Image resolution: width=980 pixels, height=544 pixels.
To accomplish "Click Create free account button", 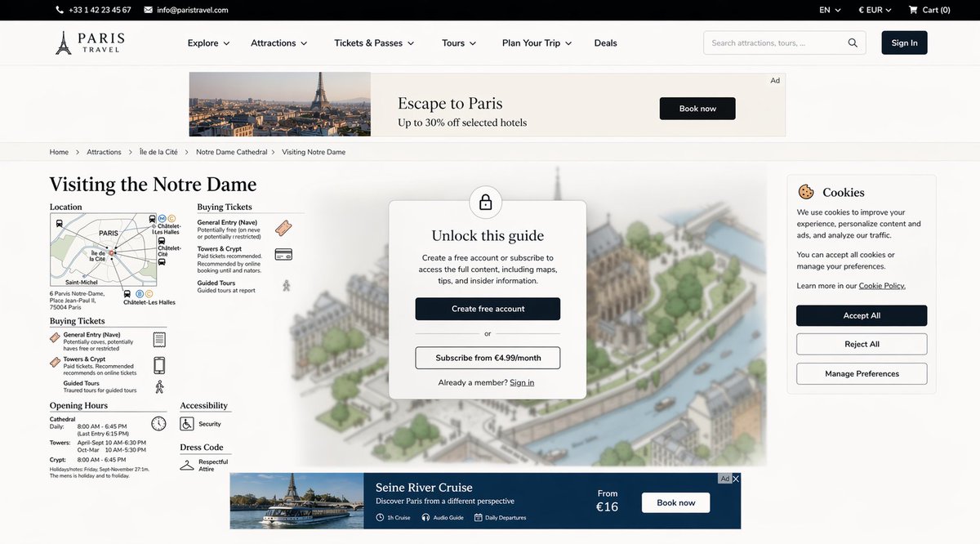I will pos(488,309).
